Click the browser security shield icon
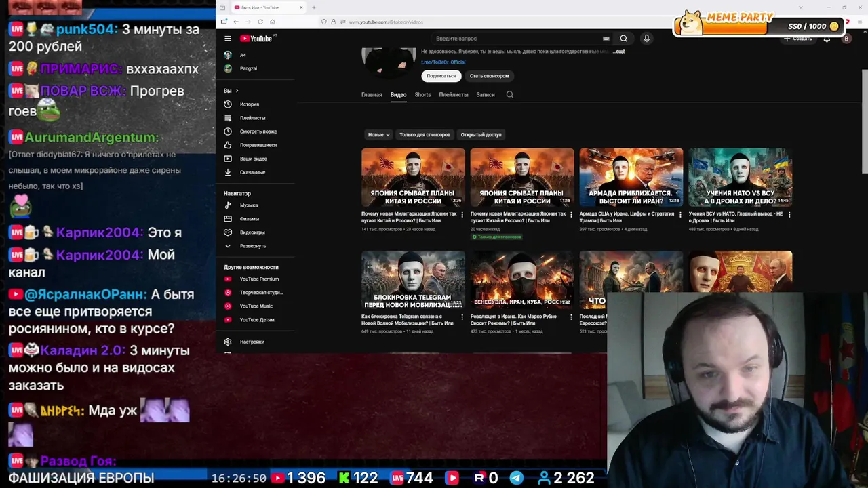This screenshot has height=488, width=868. 323,22
